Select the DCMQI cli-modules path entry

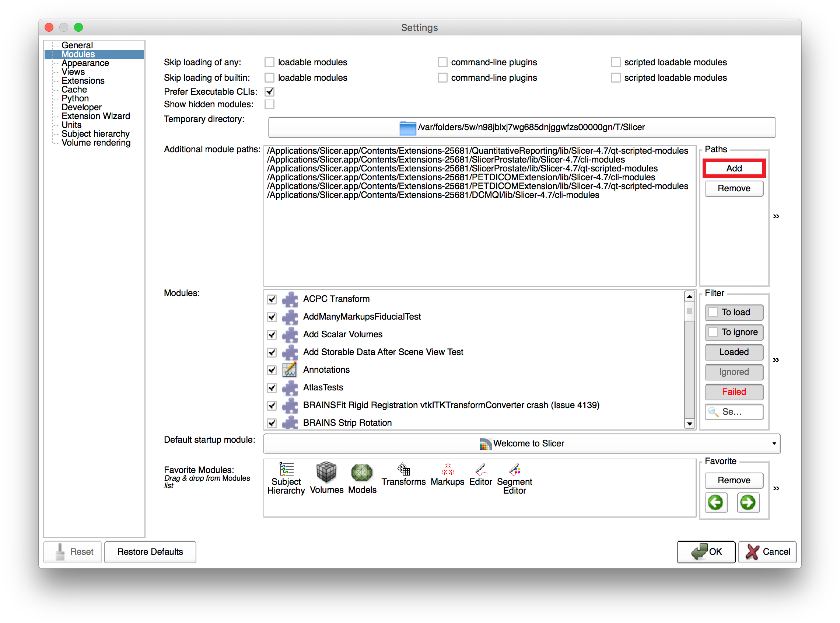click(433, 195)
